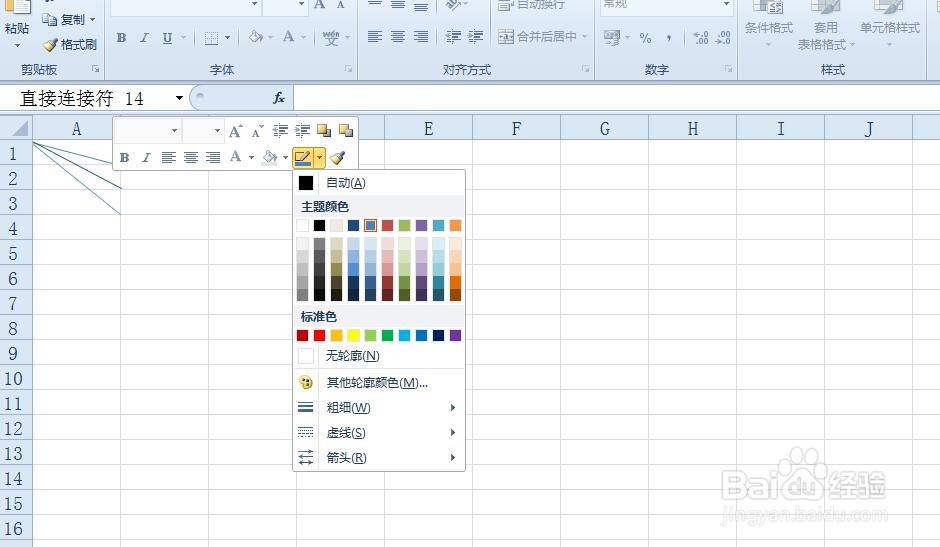Pick the purple standard color swatch
Image resolution: width=940 pixels, height=547 pixels.
click(456, 335)
